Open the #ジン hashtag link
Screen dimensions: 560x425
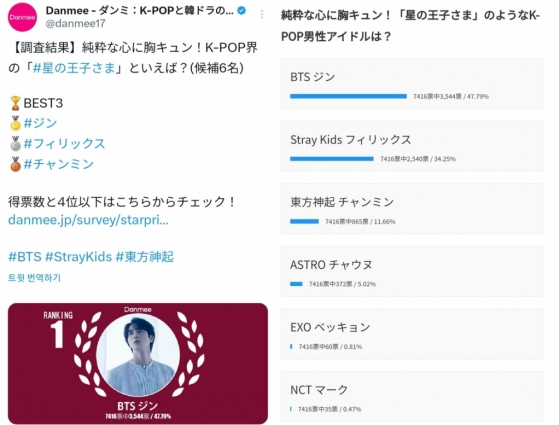40,123
